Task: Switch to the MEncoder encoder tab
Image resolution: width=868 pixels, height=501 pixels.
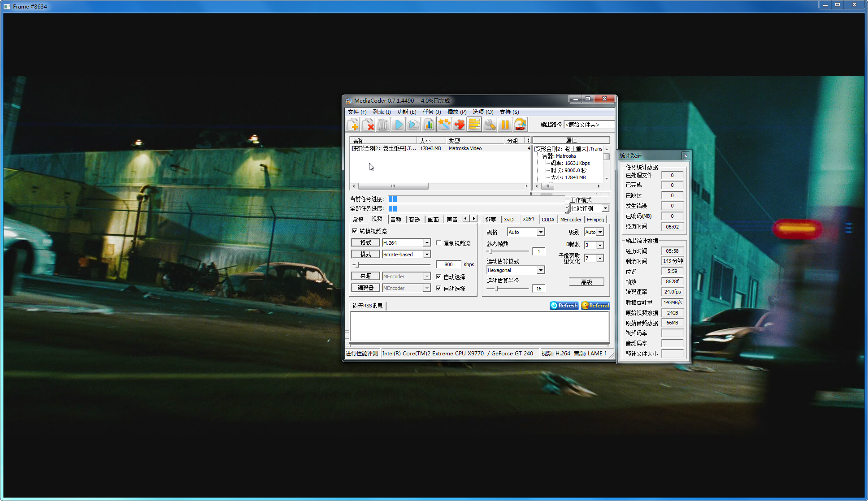Action: pyautogui.click(x=571, y=220)
